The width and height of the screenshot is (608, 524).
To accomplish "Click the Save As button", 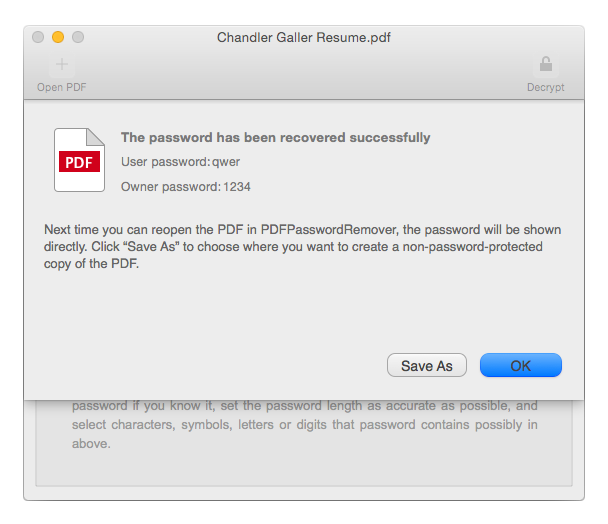I will pyautogui.click(x=427, y=365).
